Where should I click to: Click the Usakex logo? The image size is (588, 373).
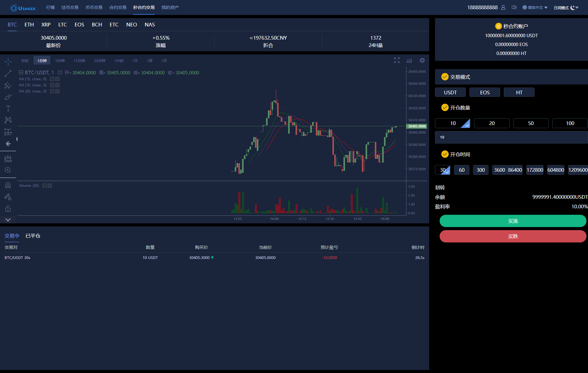tap(23, 8)
